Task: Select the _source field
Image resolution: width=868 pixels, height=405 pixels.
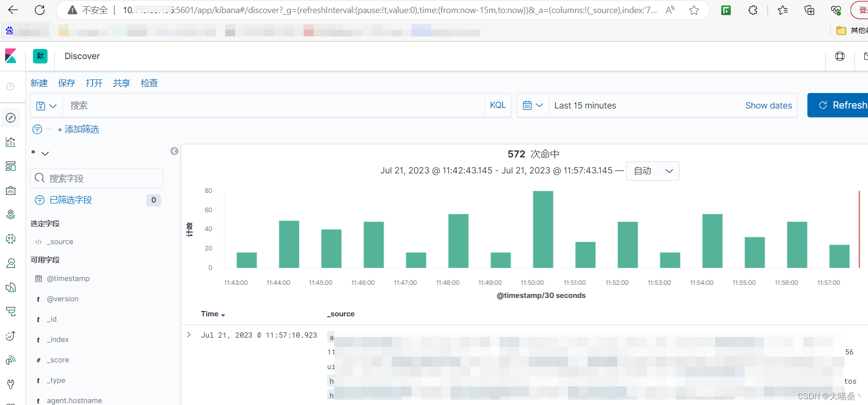Action: [x=60, y=242]
